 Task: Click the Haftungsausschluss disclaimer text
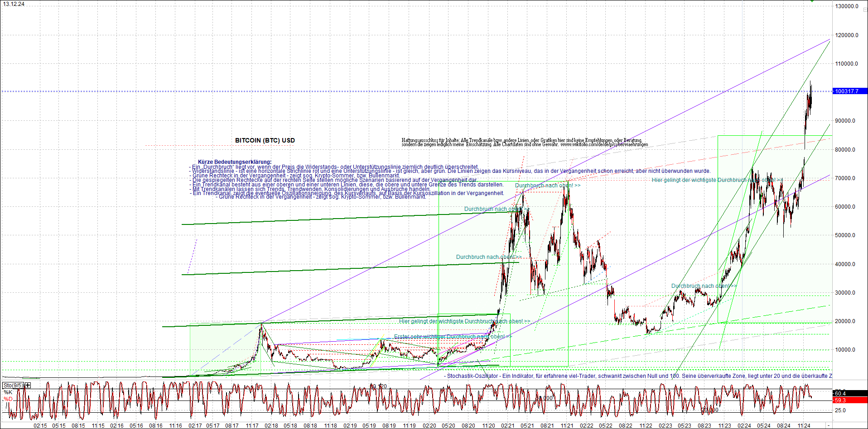click(x=525, y=143)
